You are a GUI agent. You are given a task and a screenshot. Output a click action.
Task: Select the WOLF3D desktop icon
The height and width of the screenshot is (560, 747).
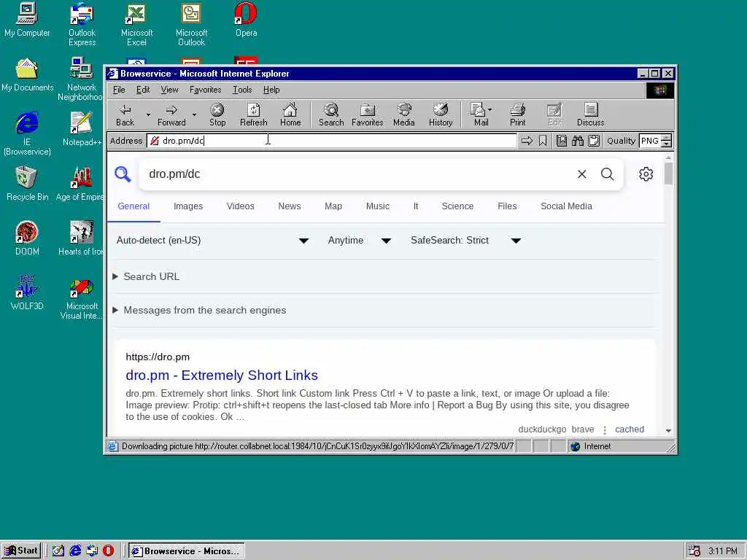[x=27, y=293]
